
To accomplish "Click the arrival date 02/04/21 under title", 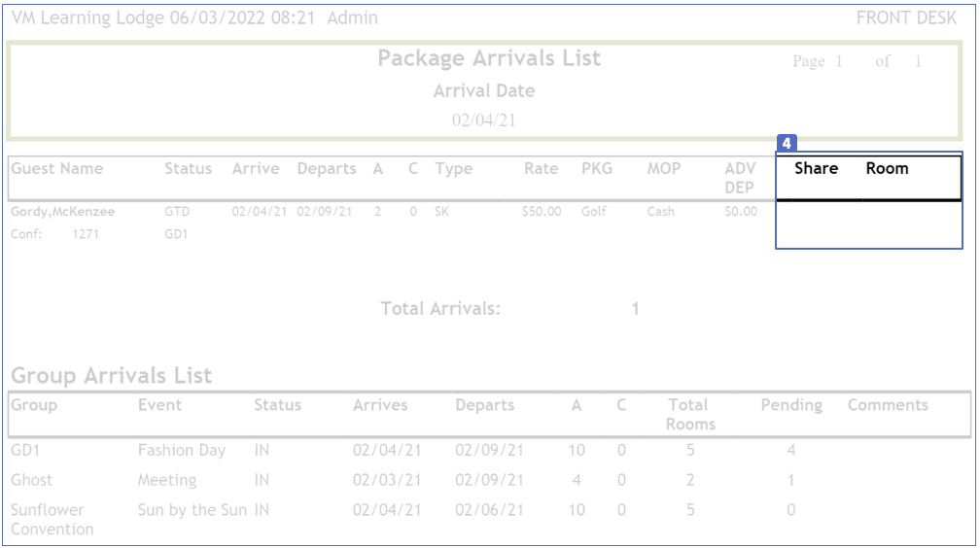I will click(483, 120).
